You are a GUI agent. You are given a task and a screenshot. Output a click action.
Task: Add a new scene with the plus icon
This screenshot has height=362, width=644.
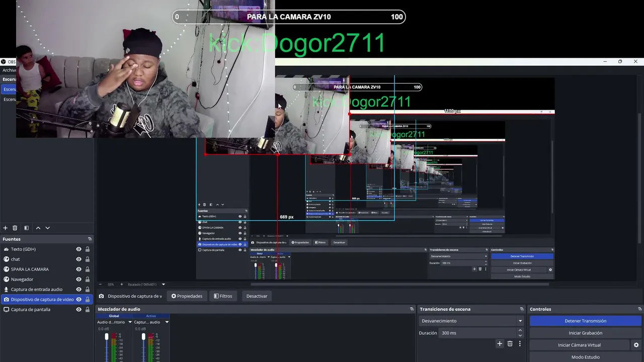click(6, 228)
